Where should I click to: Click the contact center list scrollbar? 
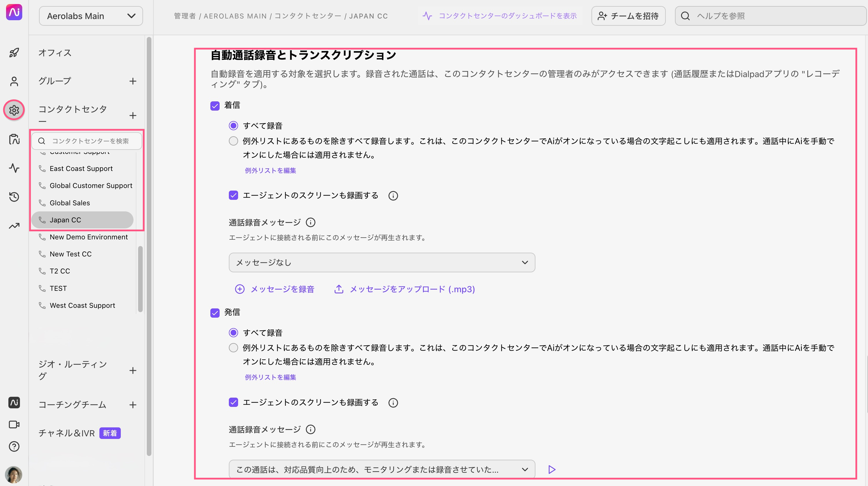tap(140, 279)
